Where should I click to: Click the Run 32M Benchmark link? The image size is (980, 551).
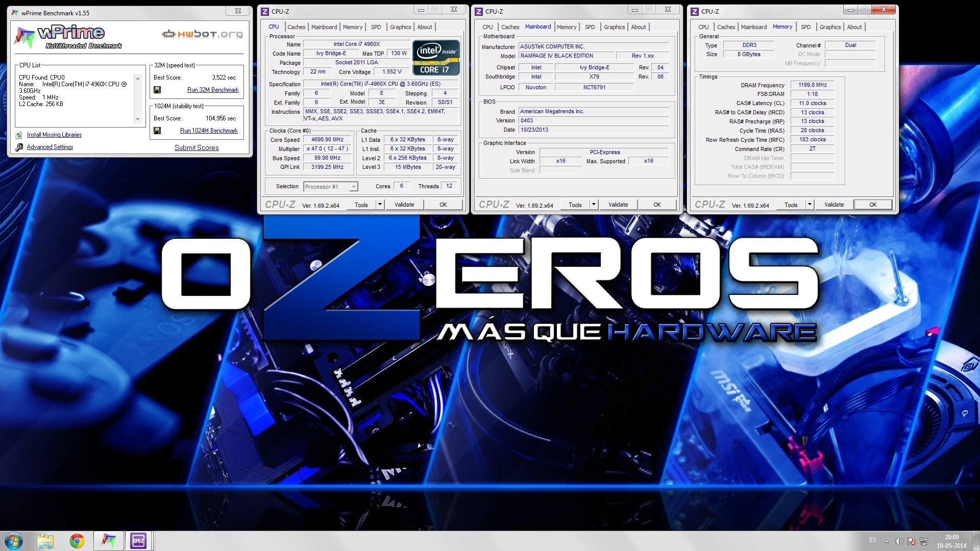pyautogui.click(x=213, y=90)
